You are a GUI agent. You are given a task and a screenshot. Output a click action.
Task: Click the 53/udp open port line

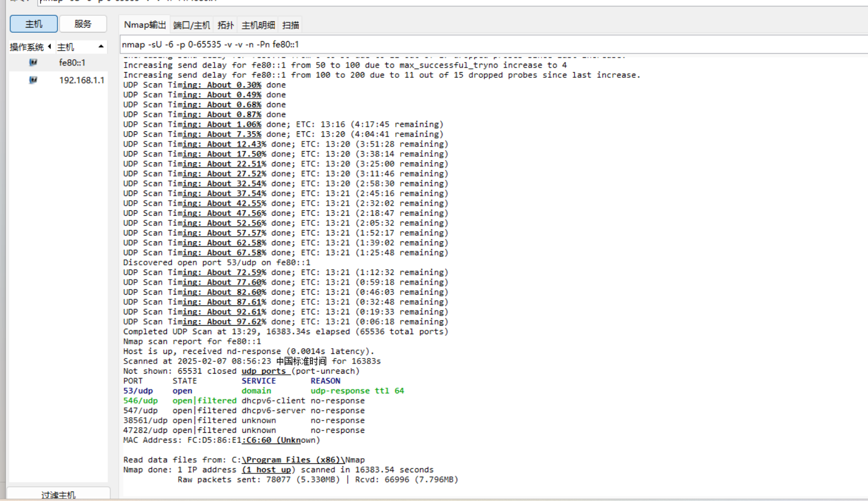(264, 391)
